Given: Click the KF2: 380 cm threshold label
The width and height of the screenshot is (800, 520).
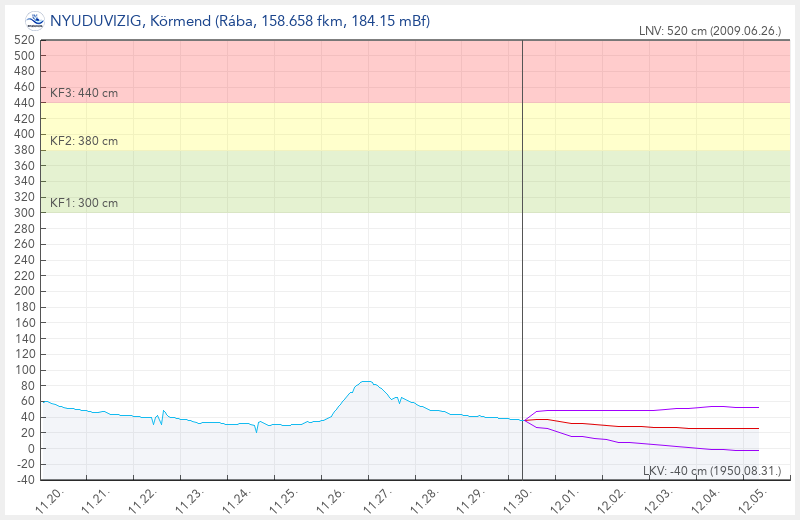Looking at the screenshot, I should (84, 141).
